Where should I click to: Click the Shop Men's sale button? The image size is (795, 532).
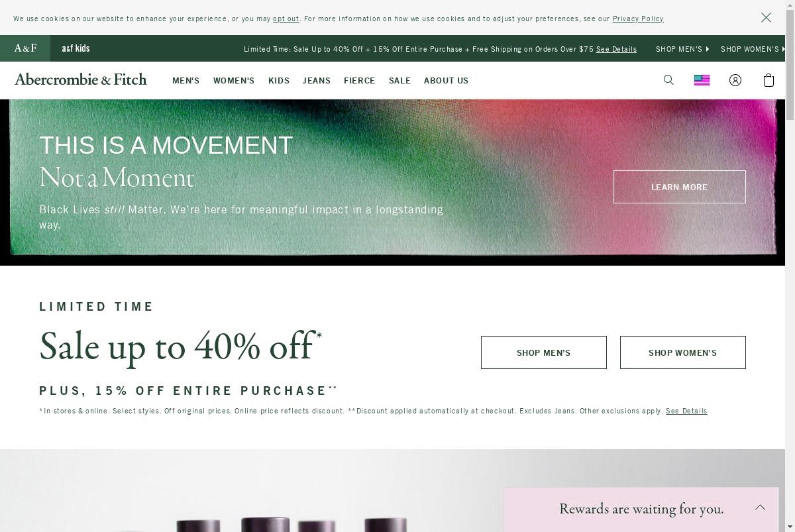[x=544, y=352]
